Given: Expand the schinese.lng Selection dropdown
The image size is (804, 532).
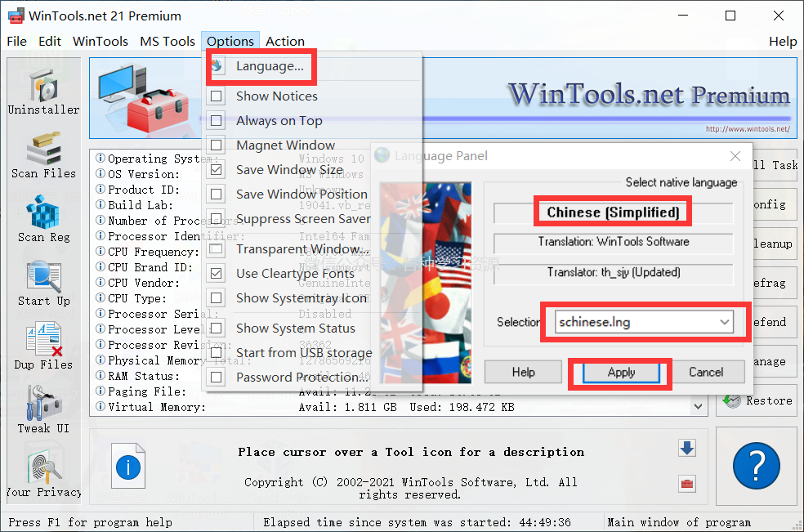Looking at the screenshot, I should click(724, 322).
